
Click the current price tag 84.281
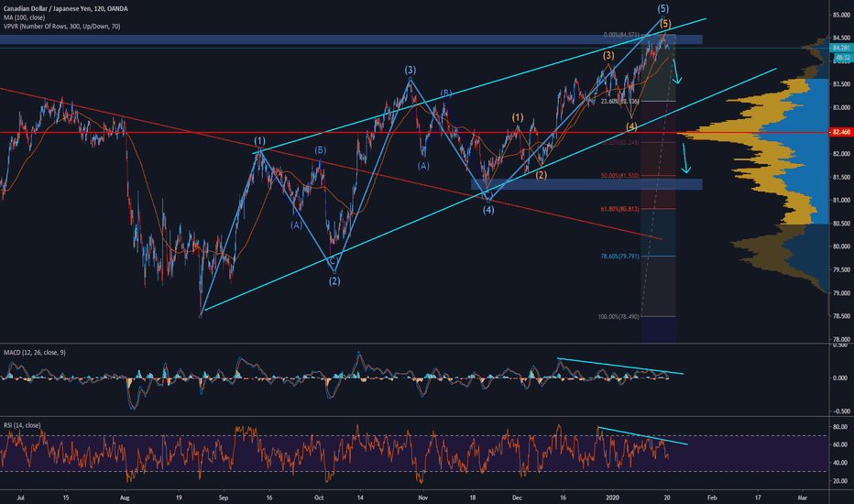click(839, 48)
